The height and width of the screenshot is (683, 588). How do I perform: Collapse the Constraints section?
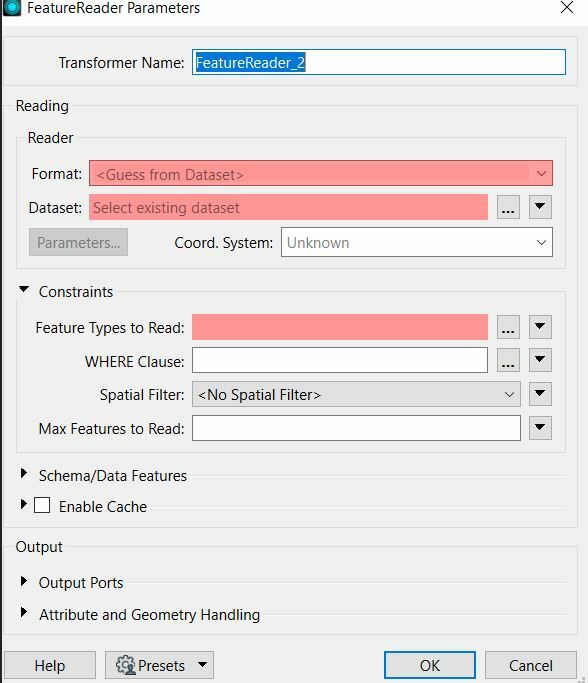24,289
